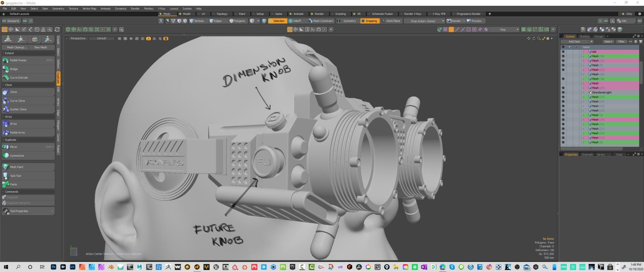The width and height of the screenshot is (644, 272).
Task: Select the Mesh (25) item row
Action: [x=611, y=70]
